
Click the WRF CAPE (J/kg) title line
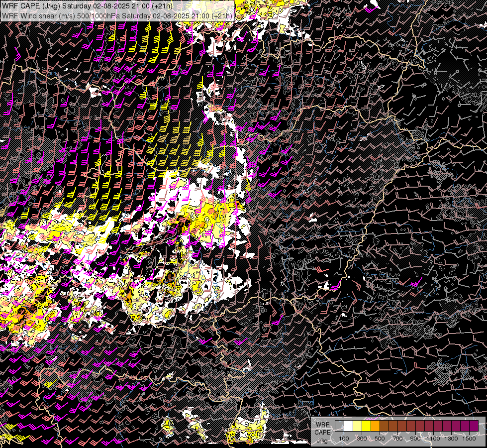(87, 6)
